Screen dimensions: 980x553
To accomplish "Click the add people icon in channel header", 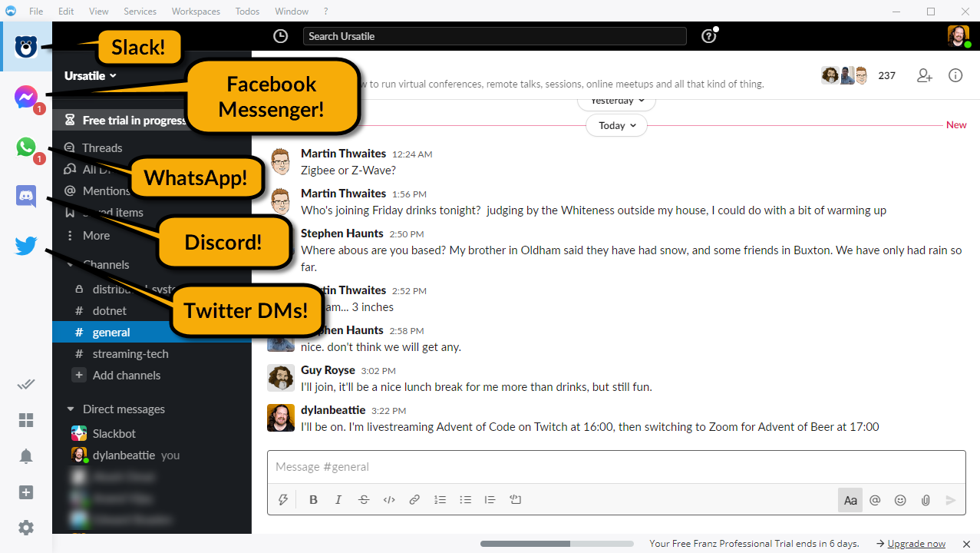I will pyautogui.click(x=924, y=75).
